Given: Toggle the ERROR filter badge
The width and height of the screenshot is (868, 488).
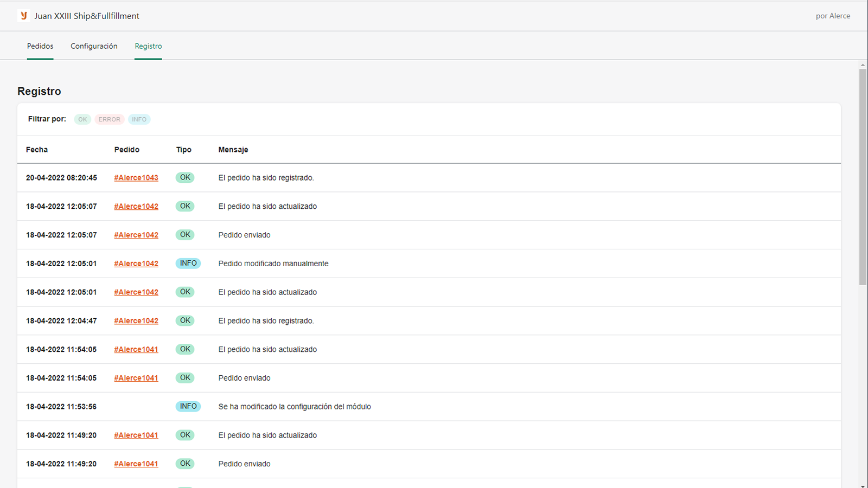Looking at the screenshot, I should pyautogui.click(x=109, y=119).
